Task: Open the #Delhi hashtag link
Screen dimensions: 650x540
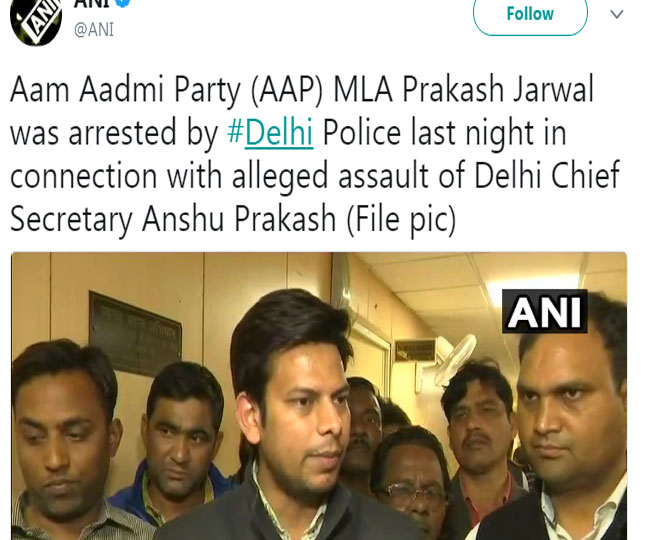Action: click(270, 133)
